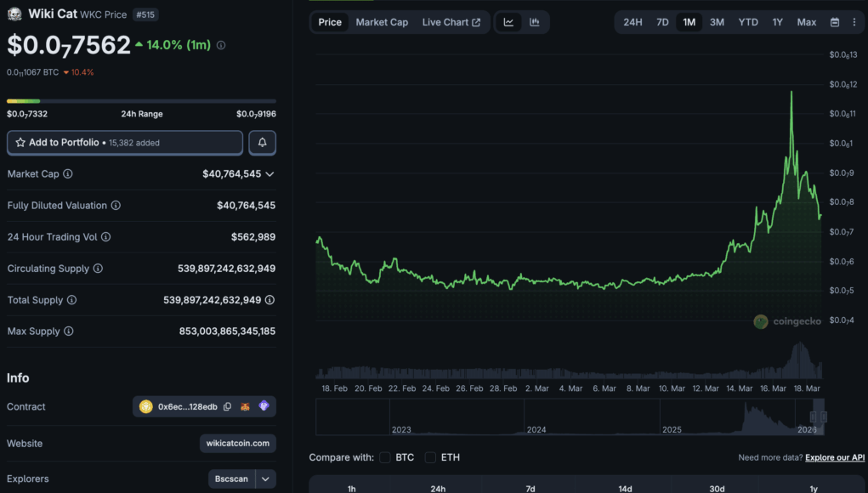The image size is (868, 493).
Task: Click the MetaMask fox icon
Action: [x=245, y=407]
